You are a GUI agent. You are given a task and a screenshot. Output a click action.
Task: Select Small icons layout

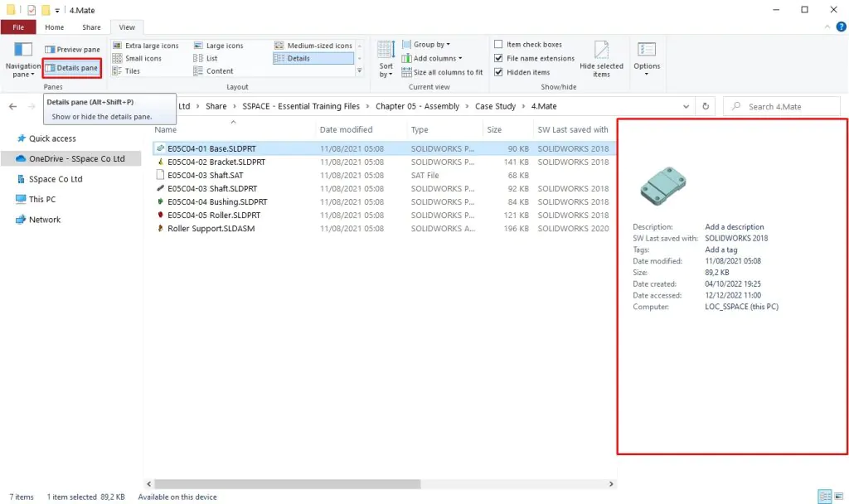pyautogui.click(x=137, y=59)
